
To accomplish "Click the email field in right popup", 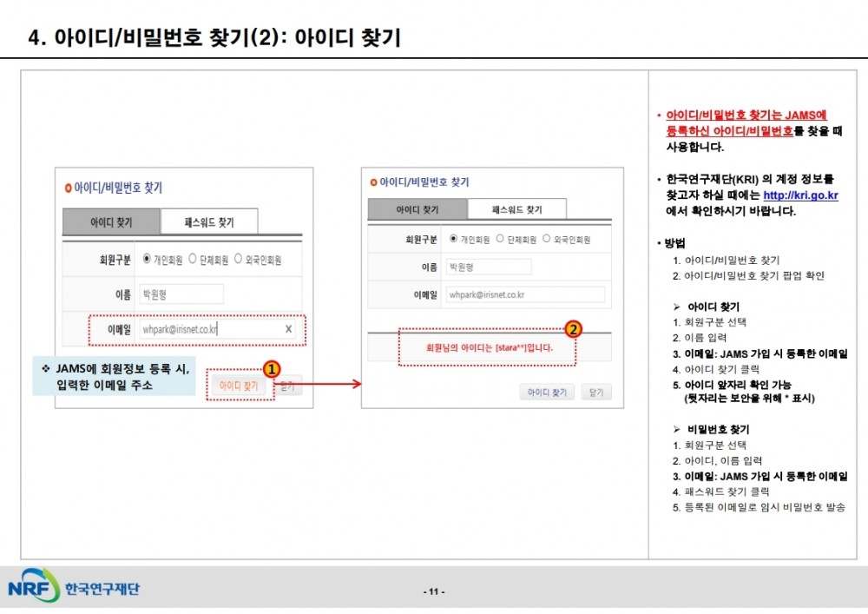I will click(525, 294).
